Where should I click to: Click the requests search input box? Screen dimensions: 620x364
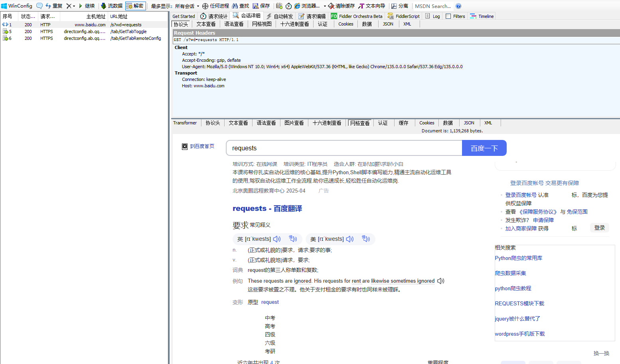[x=344, y=148]
